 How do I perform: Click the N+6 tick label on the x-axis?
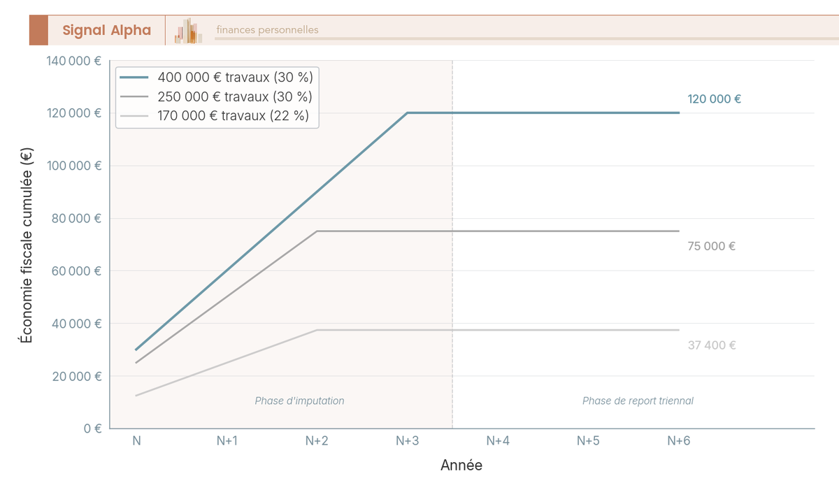(x=678, y=441)
